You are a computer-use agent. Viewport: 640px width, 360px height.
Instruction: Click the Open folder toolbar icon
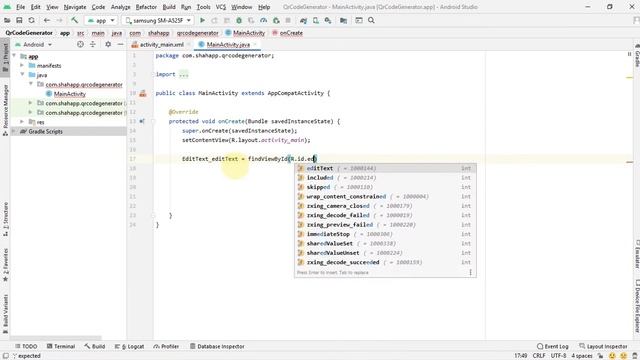[7, 20]
